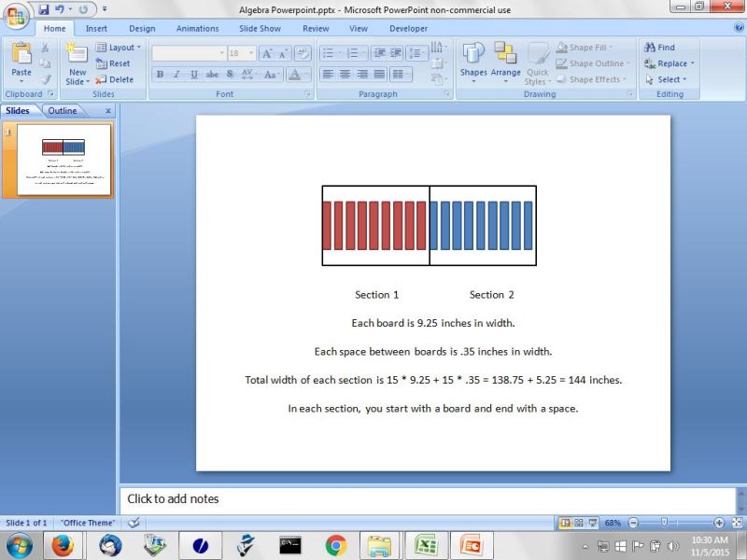Click the notes area to add notes
The height and width of the screenshot is (560, 747).
tap(428, 499)
